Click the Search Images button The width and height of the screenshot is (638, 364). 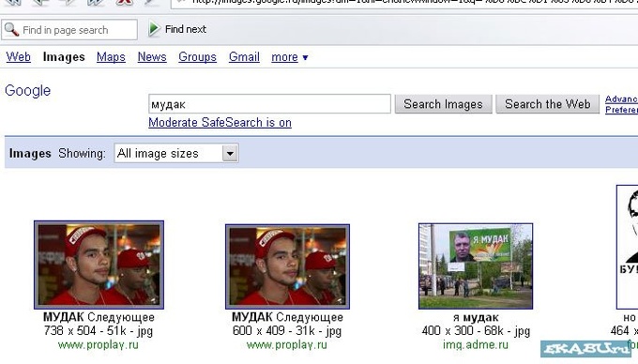coord(443,104)
